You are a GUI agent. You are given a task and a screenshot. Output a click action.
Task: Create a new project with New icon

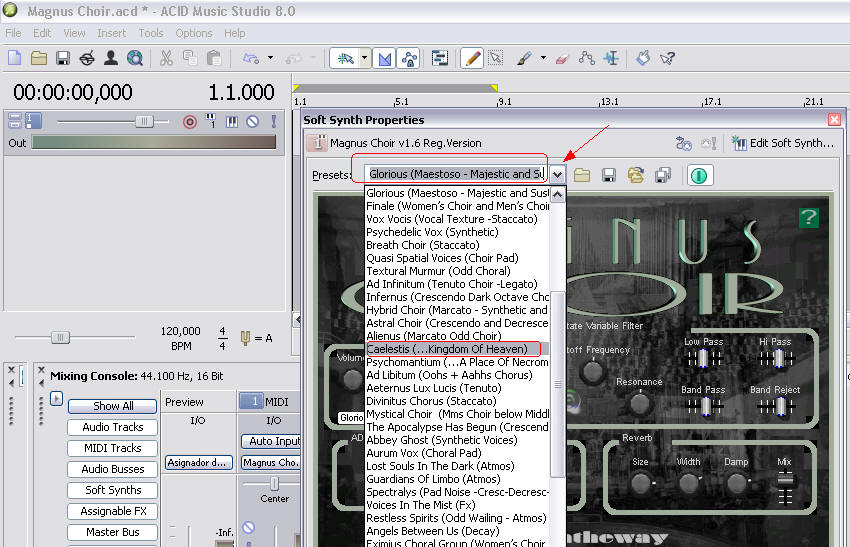click(x=15, y=57)
